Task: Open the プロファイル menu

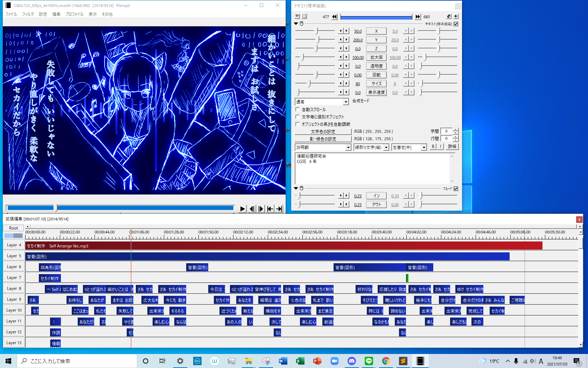Action: point(75,14)
